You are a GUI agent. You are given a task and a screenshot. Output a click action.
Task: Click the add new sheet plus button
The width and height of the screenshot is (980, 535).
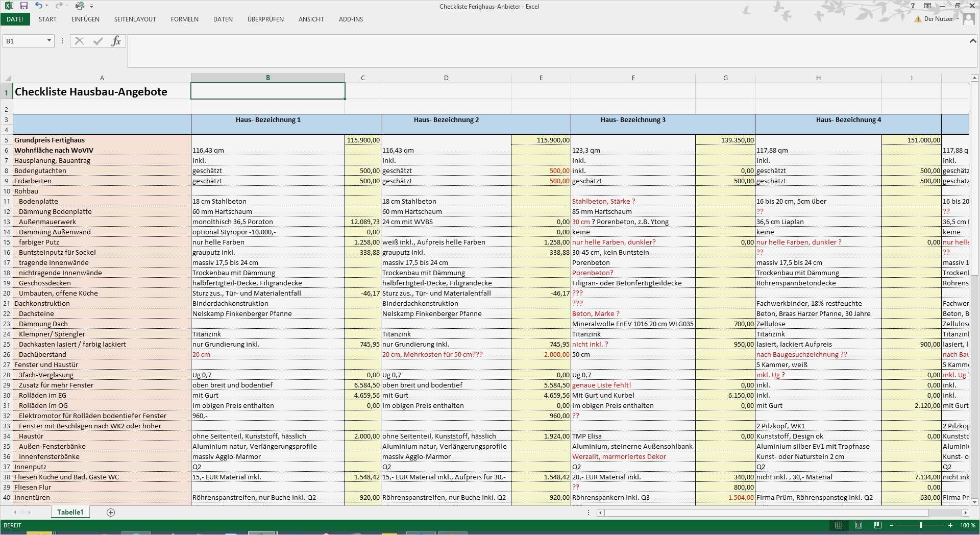coord(111,512)
